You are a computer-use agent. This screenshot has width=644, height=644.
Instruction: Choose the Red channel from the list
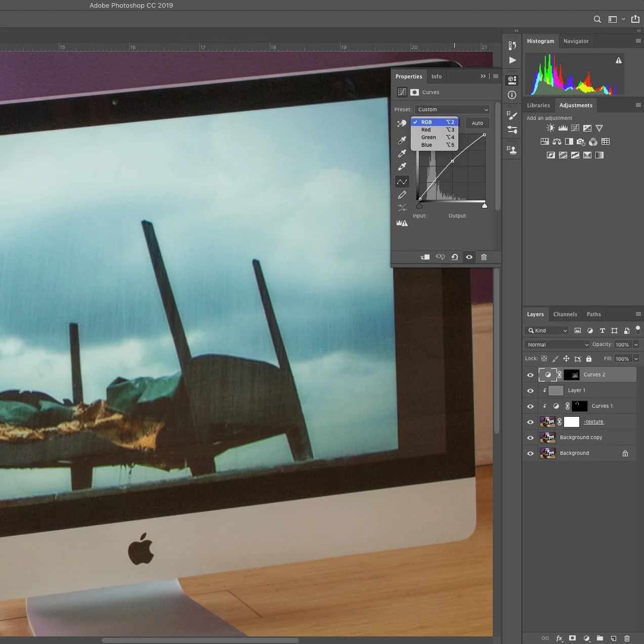point(435,130)
